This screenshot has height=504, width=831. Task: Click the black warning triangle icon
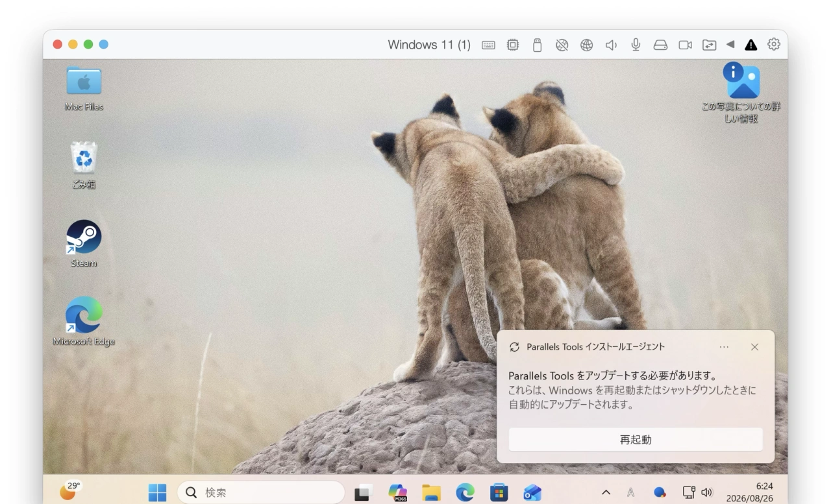coord(751,45)
